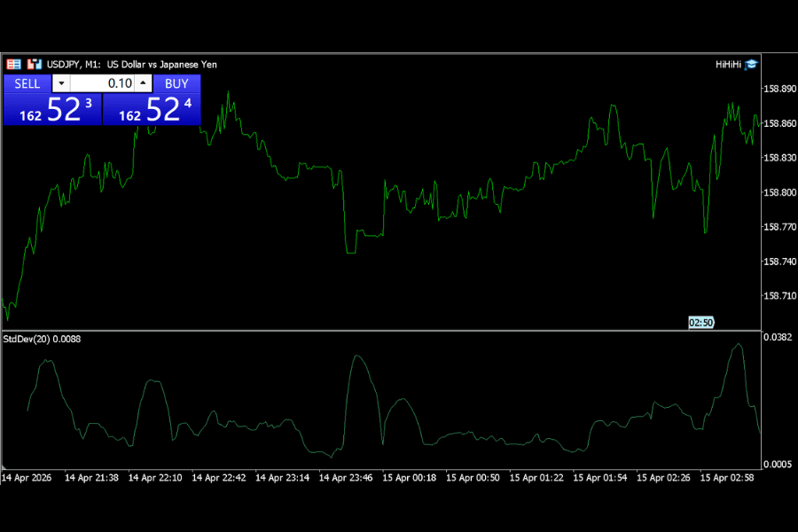
Task: Click the 158.740 price scale label
Action: [780, 262]
